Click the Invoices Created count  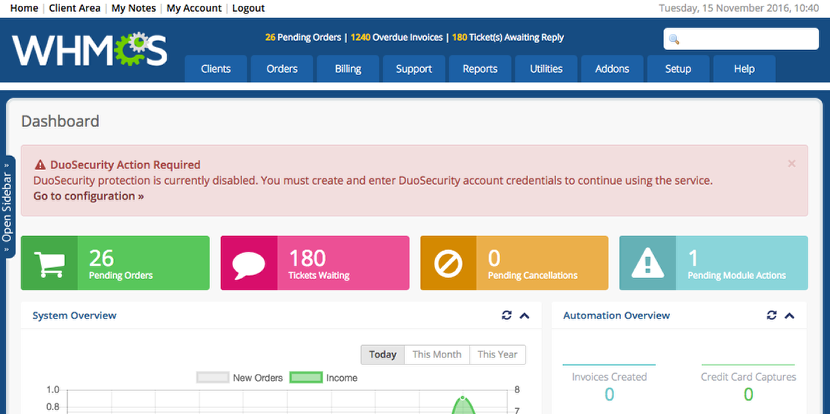coord(609,394)
